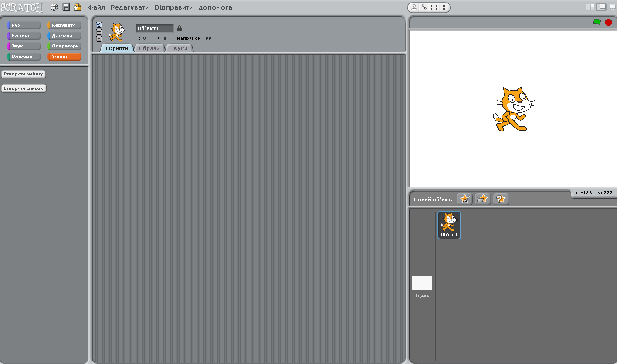Select the Олівець blocks category
617x364 pixels.
pos(24,57)
